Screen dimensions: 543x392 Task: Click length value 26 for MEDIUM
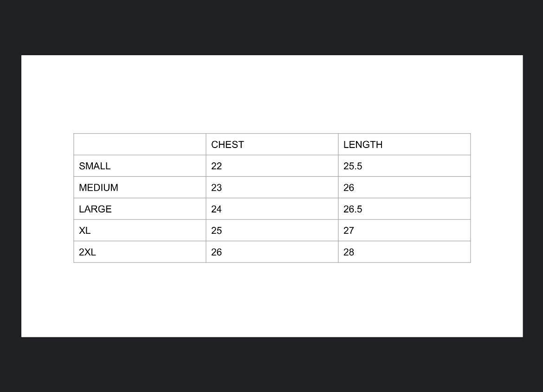click(349, 187)
